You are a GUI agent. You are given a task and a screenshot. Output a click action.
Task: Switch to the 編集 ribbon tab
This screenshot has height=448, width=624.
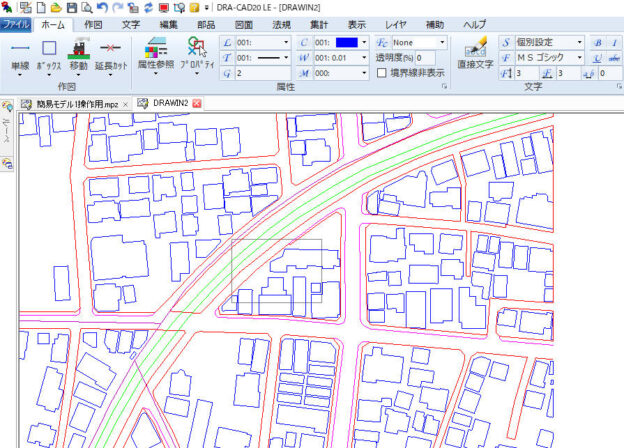pyautogui.click(x=168, y=25)
